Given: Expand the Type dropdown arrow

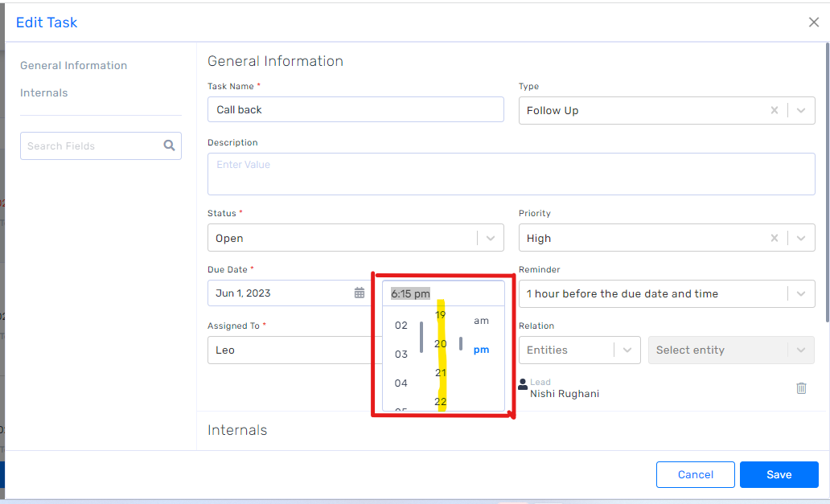Looking at the screenshot, I should 801,111.
